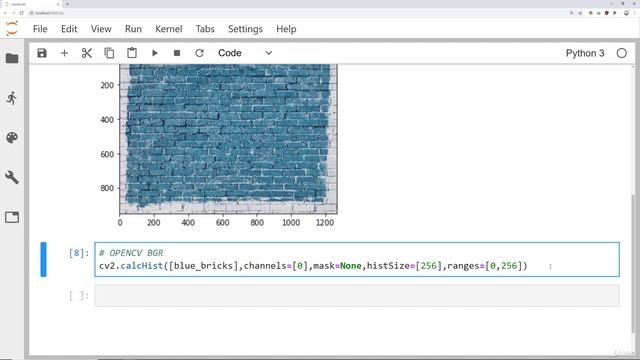
Task: Copy the selected cell
Action: pyautogui.click(x=109, y=53)
